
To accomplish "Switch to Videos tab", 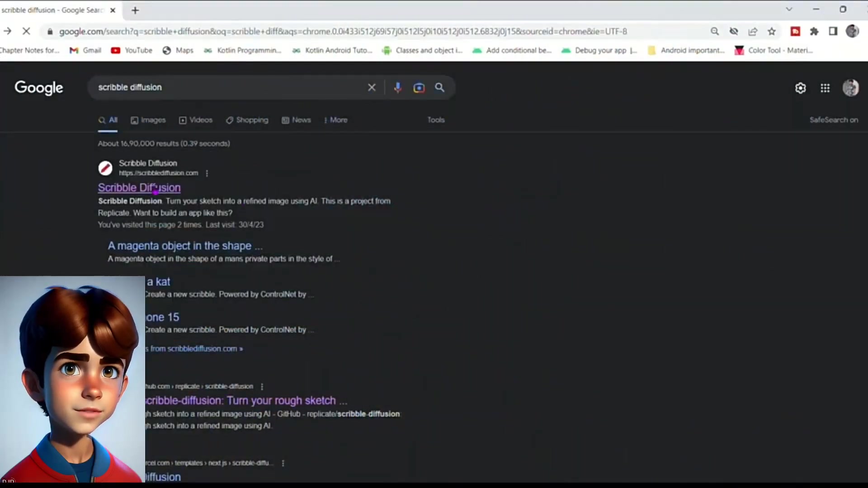I will (x=196, y=120).
